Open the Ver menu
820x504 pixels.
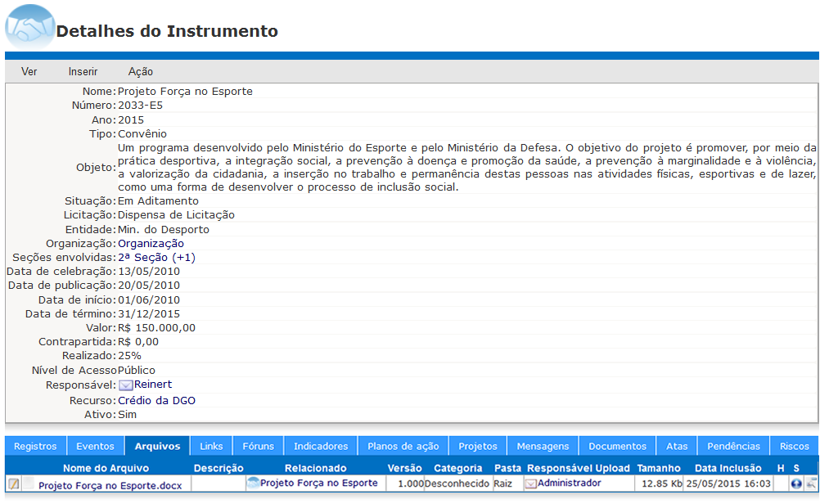coord(29,72)
